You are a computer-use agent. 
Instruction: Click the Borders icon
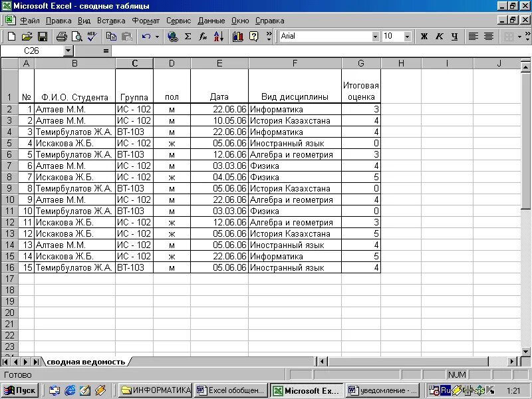[x=509, y=37]
